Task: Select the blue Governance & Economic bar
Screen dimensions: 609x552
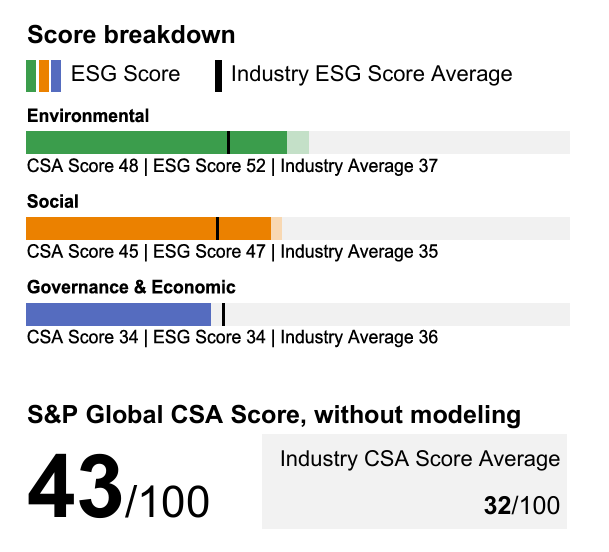Action: pos(118,315)
